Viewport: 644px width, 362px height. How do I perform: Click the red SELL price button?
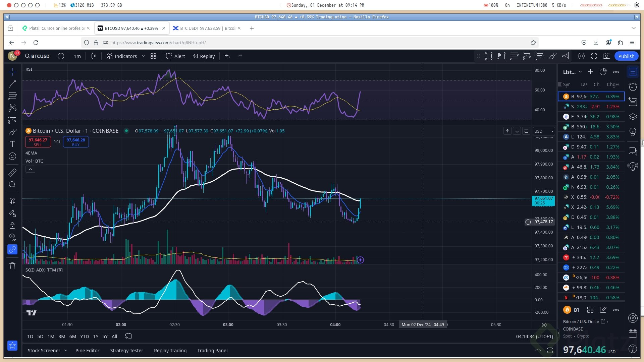pos(38,142)
